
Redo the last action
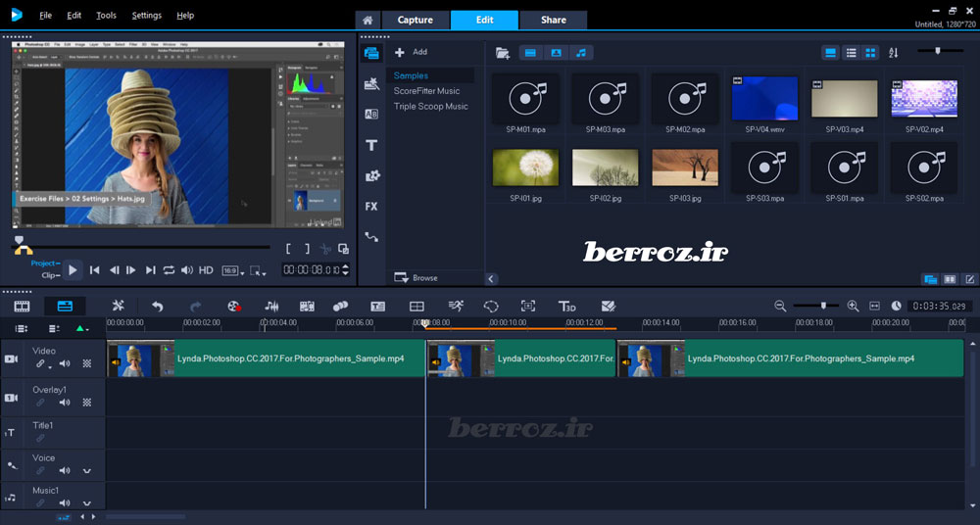click(196, 307)
